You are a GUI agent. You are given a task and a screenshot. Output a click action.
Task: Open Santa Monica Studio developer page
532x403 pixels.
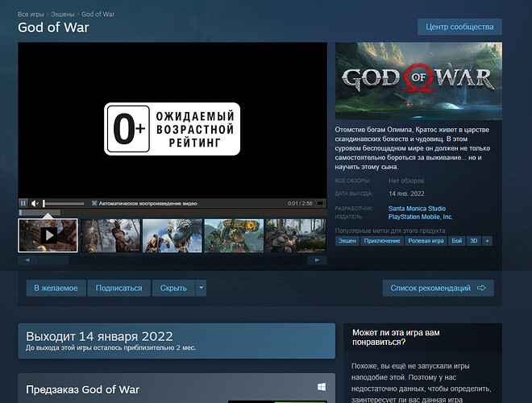pyautogui.click(x=417, y=209)
